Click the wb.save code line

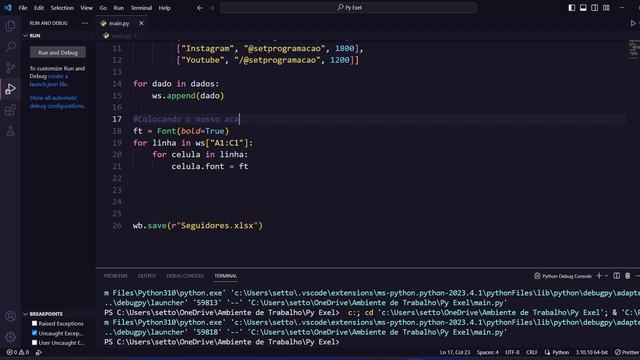pos(198,225)
